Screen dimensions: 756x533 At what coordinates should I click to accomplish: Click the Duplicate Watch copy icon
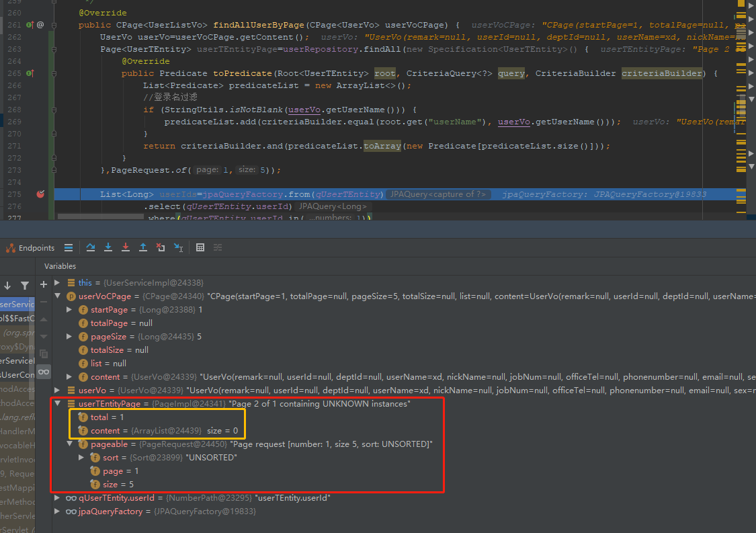[x=44, y=354]
